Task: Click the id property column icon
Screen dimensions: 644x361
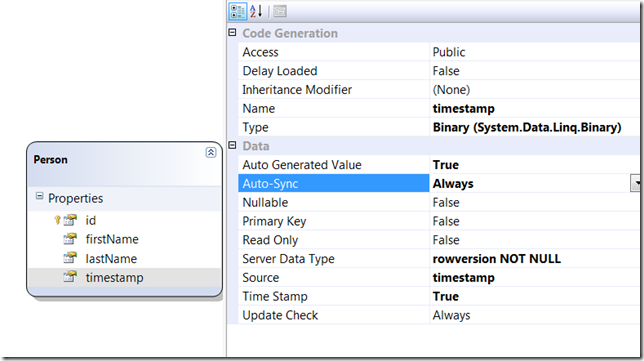Action: click(70, 220)
